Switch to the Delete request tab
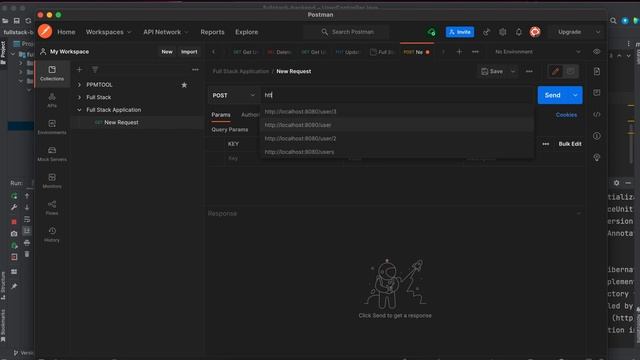This screenshot has width=640, height=360. point(280,52)
